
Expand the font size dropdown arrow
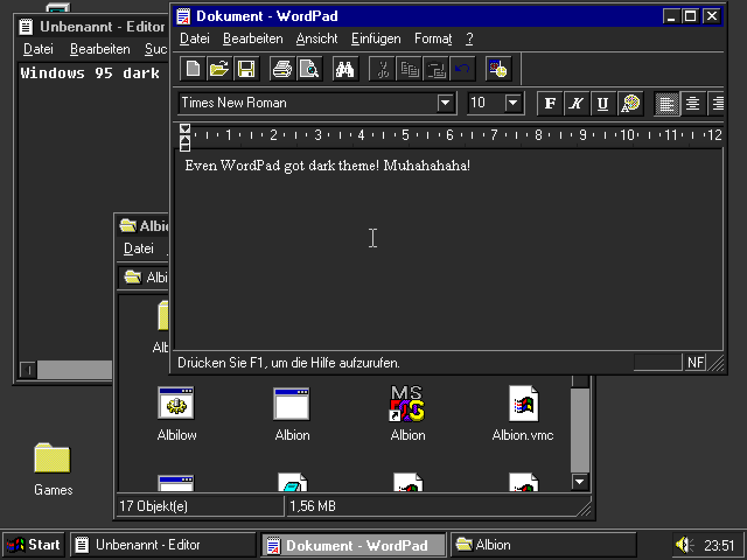[513, 103]
